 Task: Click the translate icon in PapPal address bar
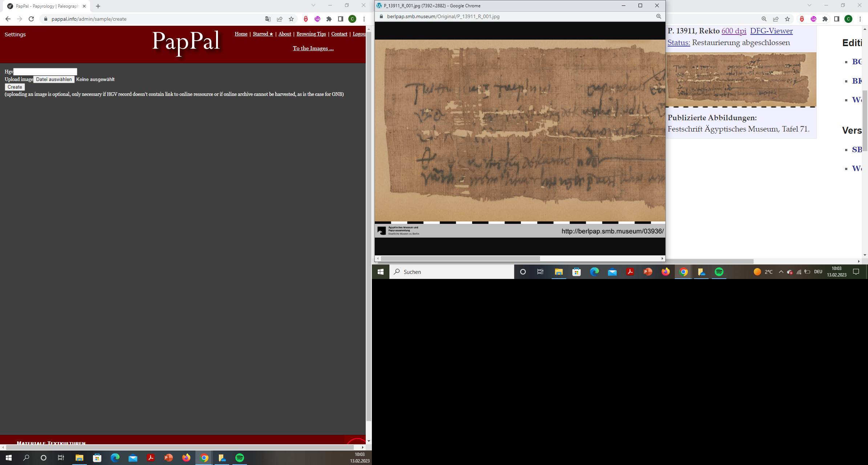(x=268, y=19)
